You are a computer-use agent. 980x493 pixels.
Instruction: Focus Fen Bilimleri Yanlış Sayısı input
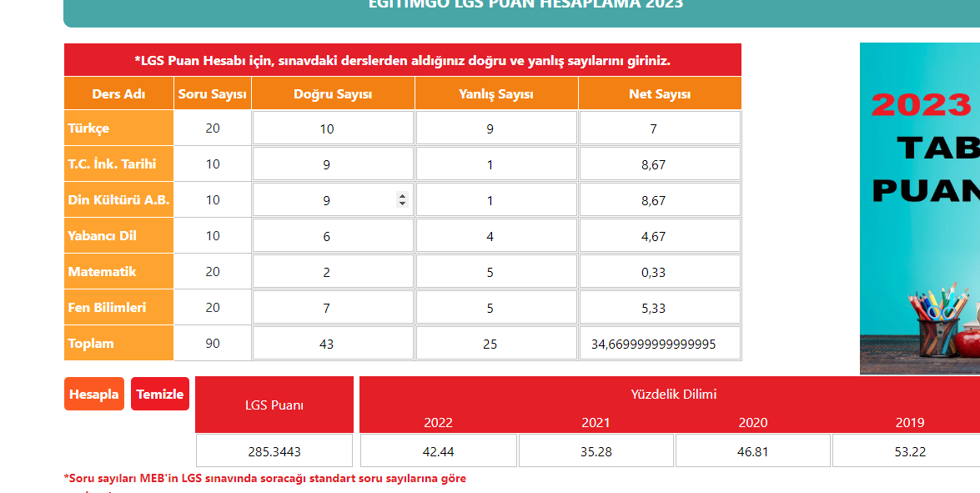click(496, 308)
